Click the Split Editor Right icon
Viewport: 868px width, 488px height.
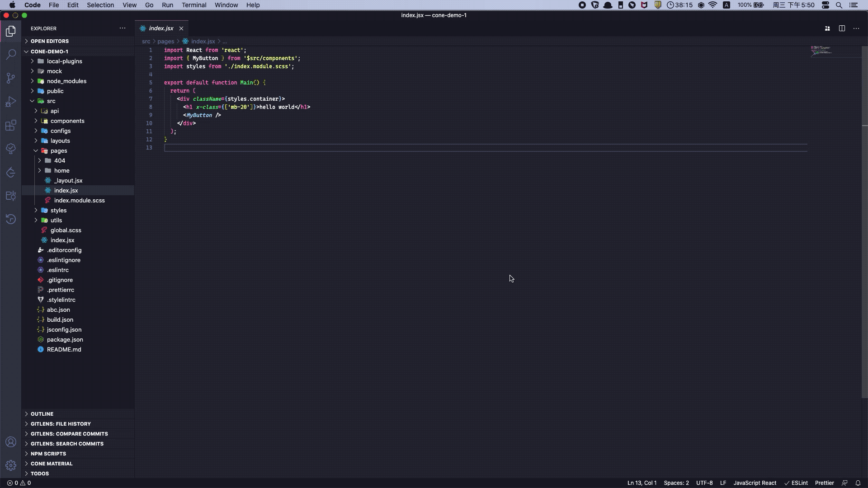click(x=842, y=28)
